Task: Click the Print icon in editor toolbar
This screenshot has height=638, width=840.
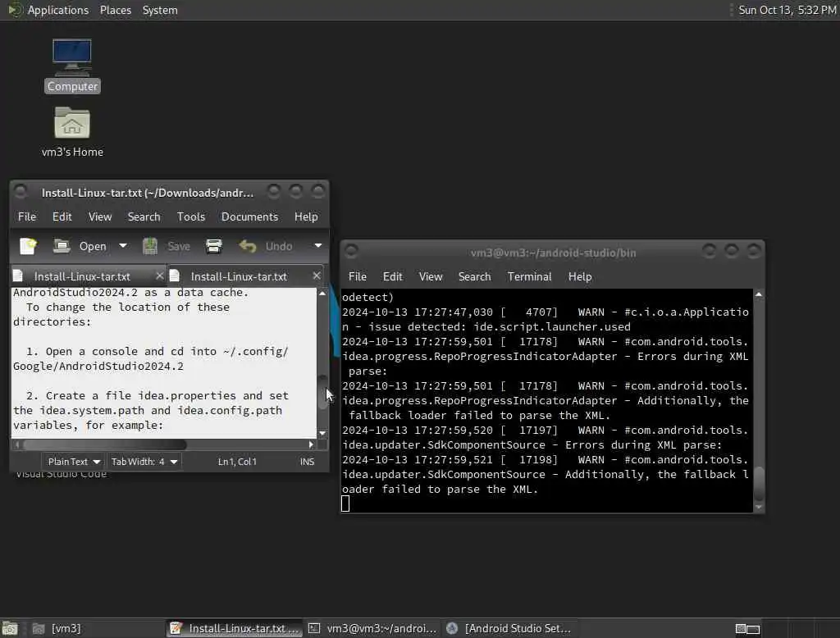Action: (x=214, y=246)
